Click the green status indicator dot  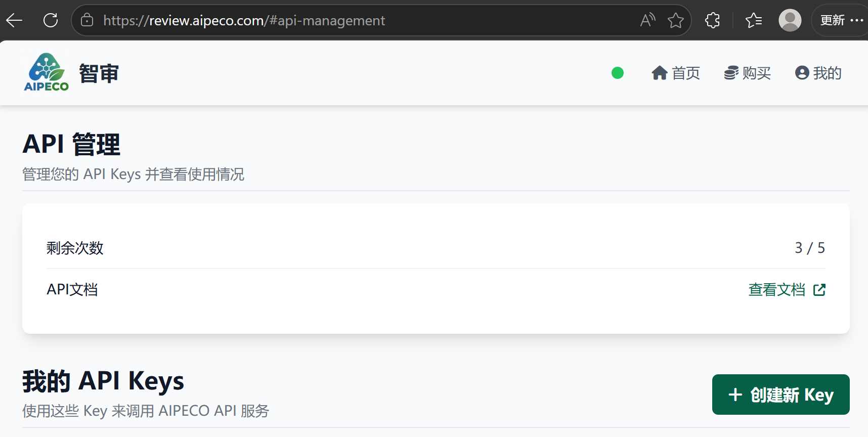(617, 73)
